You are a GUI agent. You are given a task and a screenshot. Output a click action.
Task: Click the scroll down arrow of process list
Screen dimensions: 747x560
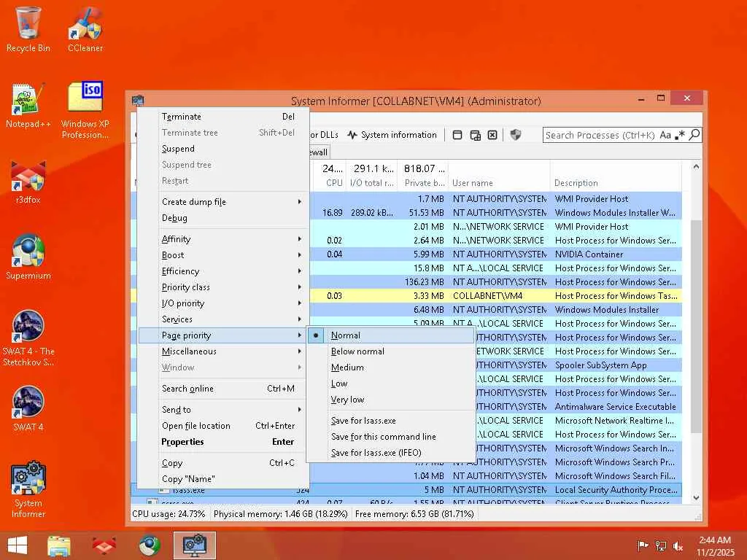pyautogui.click(x=696, y=497)
